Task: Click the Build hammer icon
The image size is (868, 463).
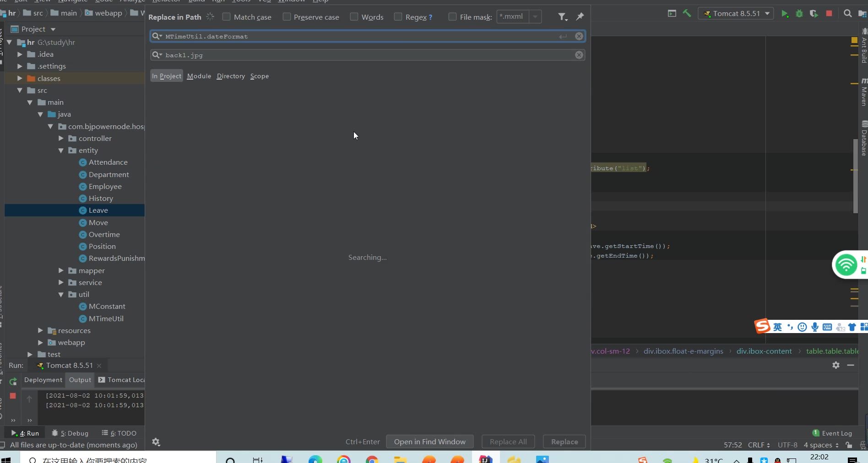Action: pyautogui.click(x=687, y=14)
